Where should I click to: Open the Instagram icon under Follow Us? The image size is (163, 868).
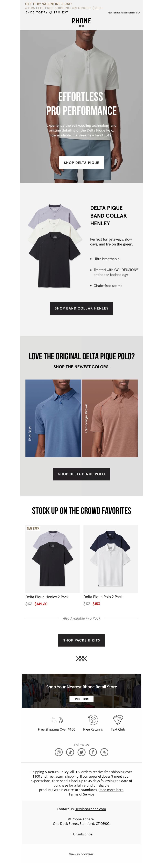(59, 752)
